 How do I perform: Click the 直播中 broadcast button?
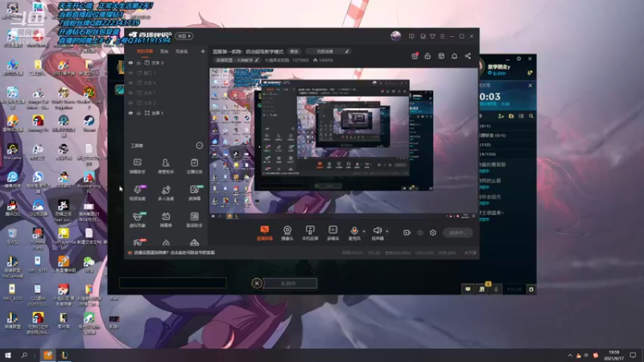click(x=457, y=232)
